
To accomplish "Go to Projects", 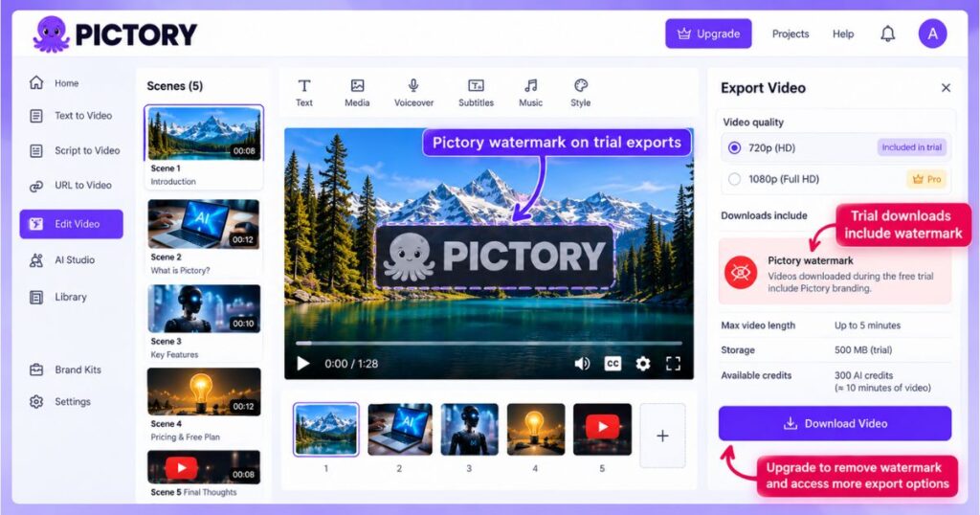I will 790,34.
